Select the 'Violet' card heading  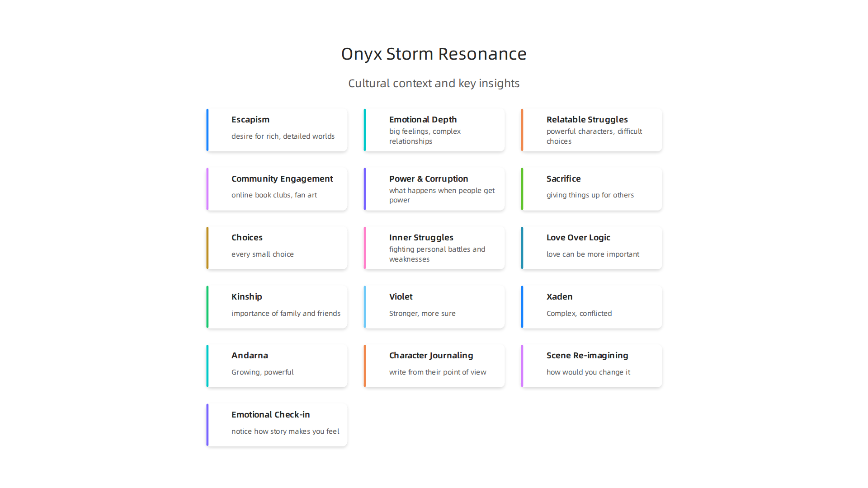(x=401, y=296)
